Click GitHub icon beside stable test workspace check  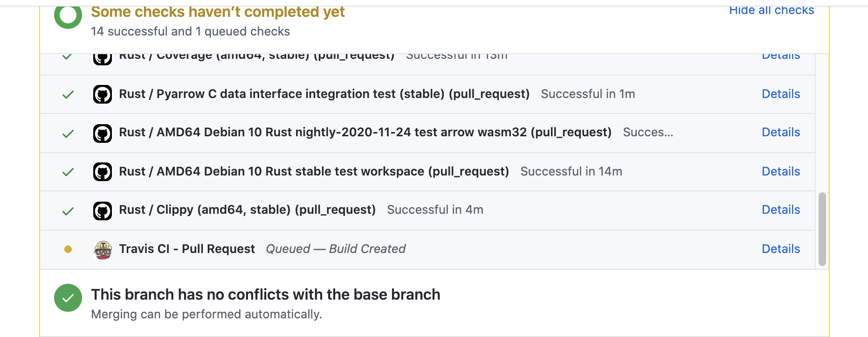(x=103, y=172)
